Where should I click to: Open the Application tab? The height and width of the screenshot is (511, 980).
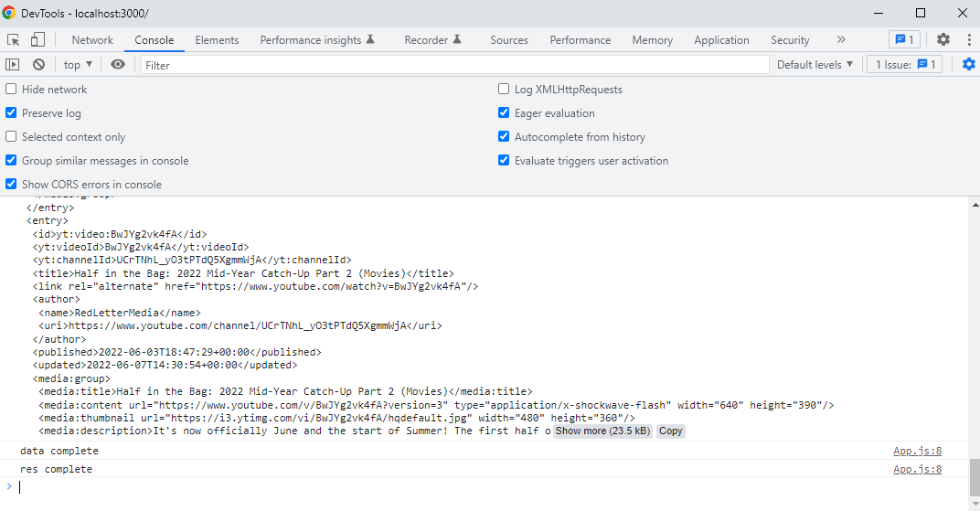click(721, 40)
